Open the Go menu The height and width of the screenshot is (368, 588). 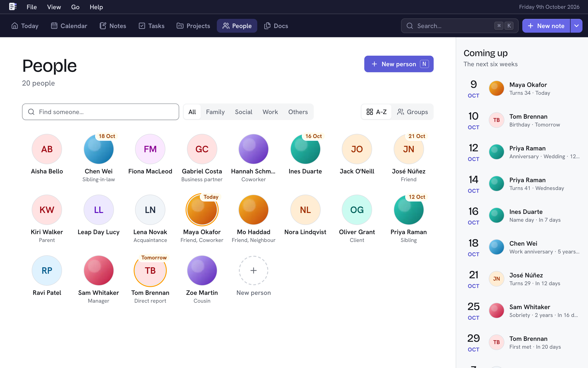(75, 7)
